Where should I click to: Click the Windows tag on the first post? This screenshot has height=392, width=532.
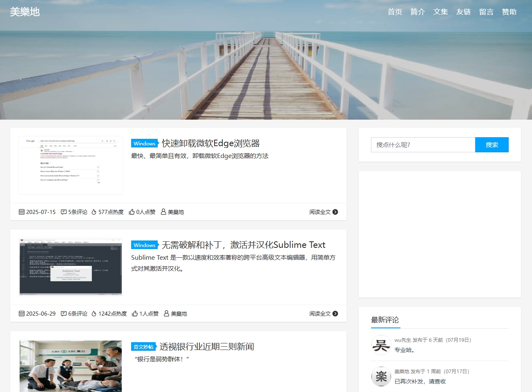144,143
